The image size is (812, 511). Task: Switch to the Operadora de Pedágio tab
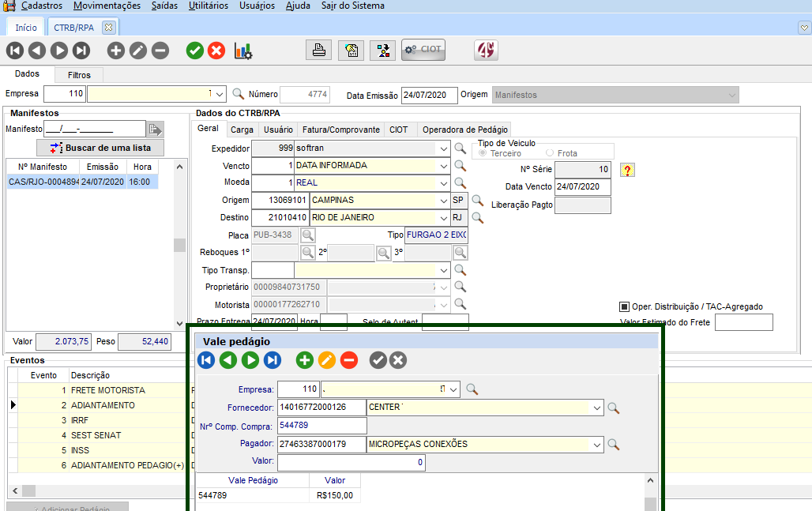(464, 130)
